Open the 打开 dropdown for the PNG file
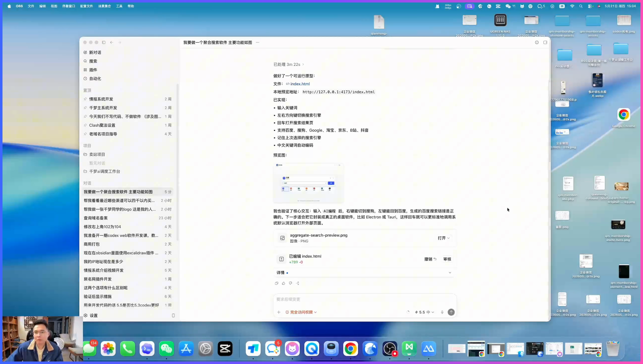 pos(444,238)
